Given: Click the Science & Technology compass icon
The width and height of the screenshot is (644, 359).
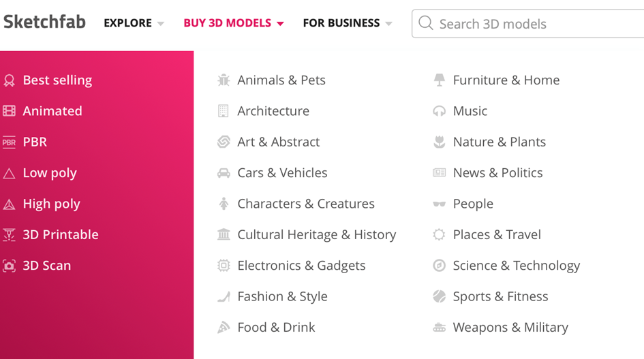Looking at the screenshot, I should point(440,266).
